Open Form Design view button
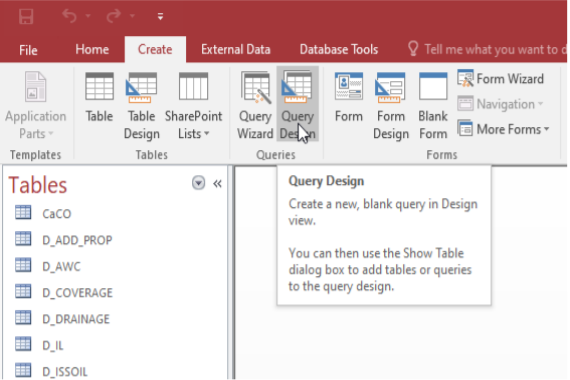The image size is (570, 380). 391,105
